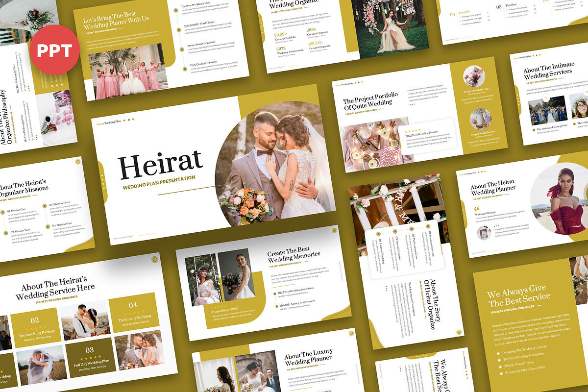Click the red PPT badge
This screenshot has width=588, height=392.
[54, 49]
